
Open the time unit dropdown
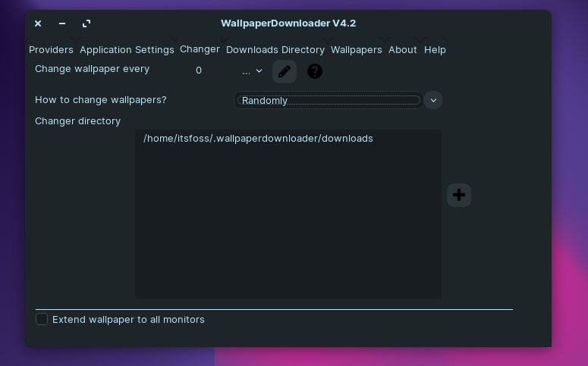[x=252, y=70]
